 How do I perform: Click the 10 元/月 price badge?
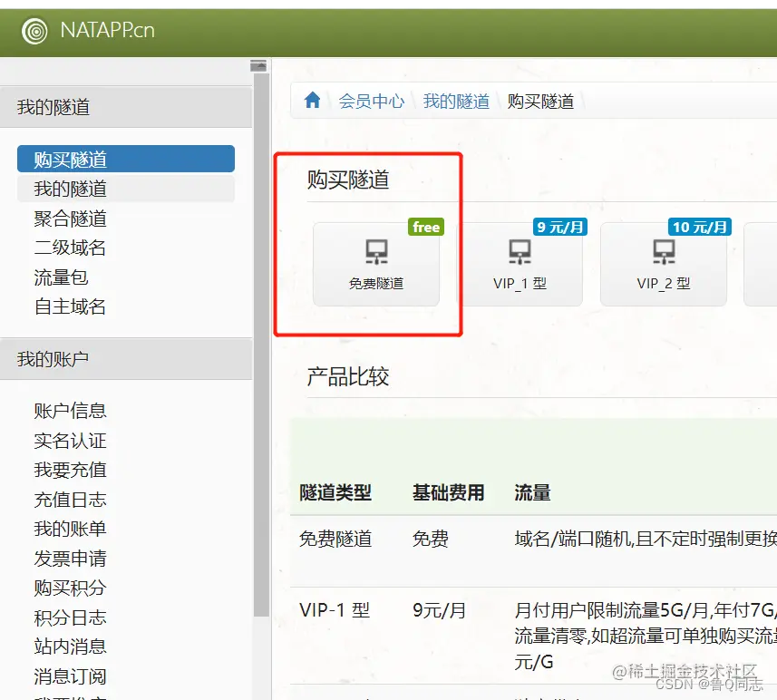(x=700, y=227)
